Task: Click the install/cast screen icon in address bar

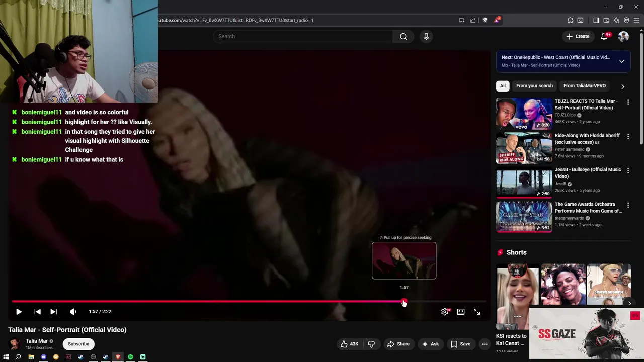Action: point(461,20)
